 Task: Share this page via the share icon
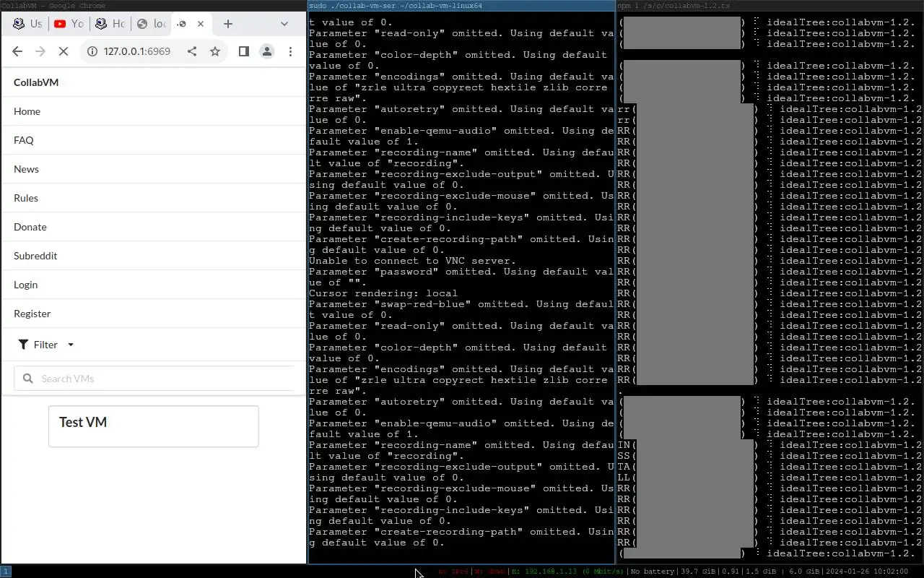click(x=192, y=51)
